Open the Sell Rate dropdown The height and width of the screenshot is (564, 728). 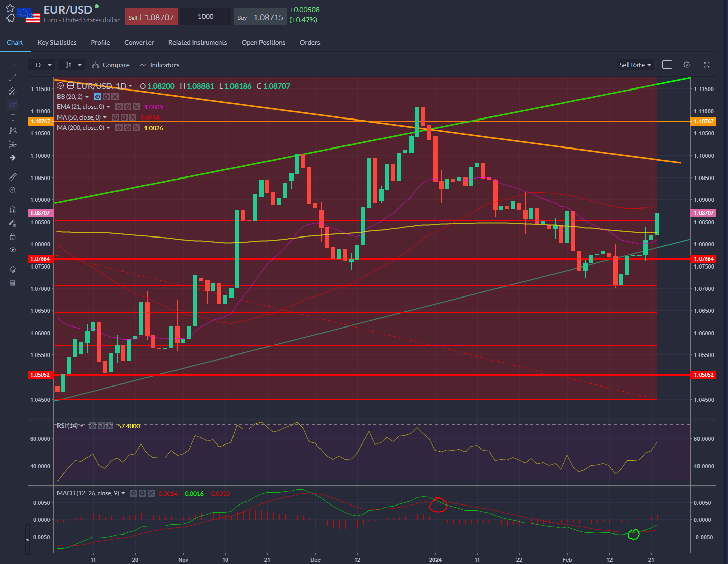pos(634,65)
